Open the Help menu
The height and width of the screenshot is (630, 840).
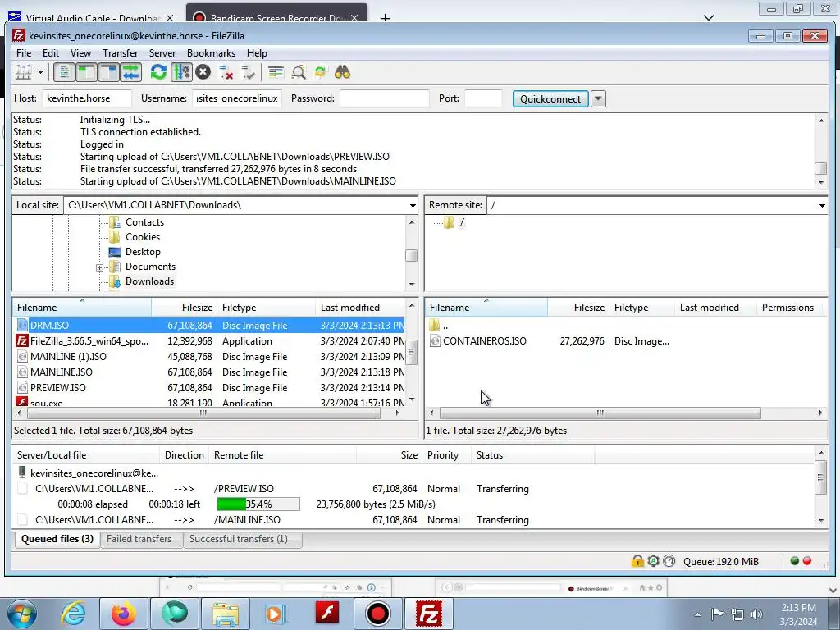pyautogui.click(x=257, y=53)
